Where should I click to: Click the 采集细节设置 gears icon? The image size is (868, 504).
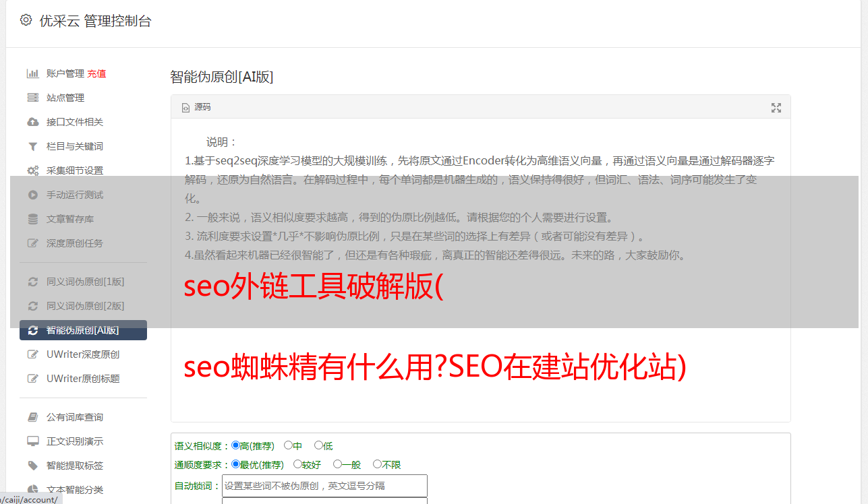tap(32, 170)
